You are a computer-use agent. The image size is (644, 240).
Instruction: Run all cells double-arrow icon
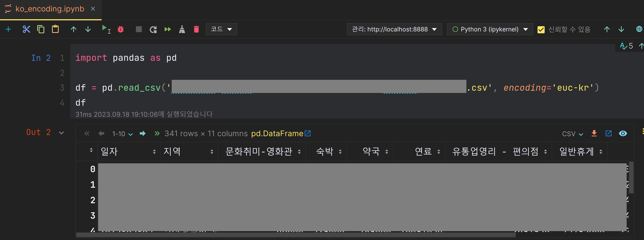(167, 29)
